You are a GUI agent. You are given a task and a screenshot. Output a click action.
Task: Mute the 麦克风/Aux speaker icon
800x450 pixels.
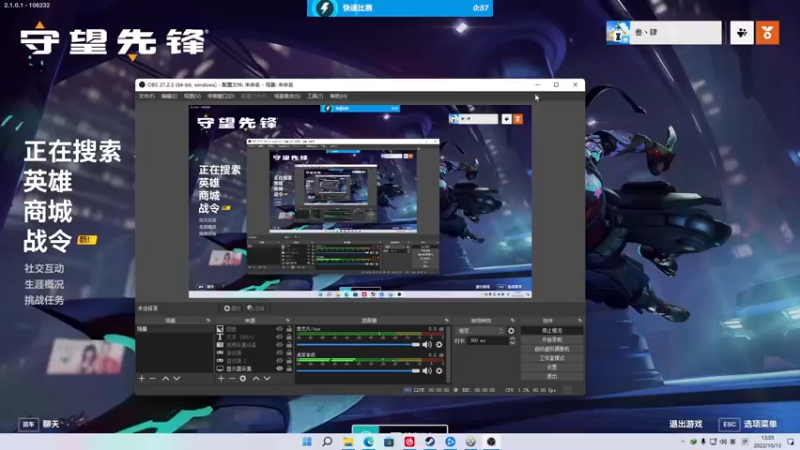(x=427, y=345)
